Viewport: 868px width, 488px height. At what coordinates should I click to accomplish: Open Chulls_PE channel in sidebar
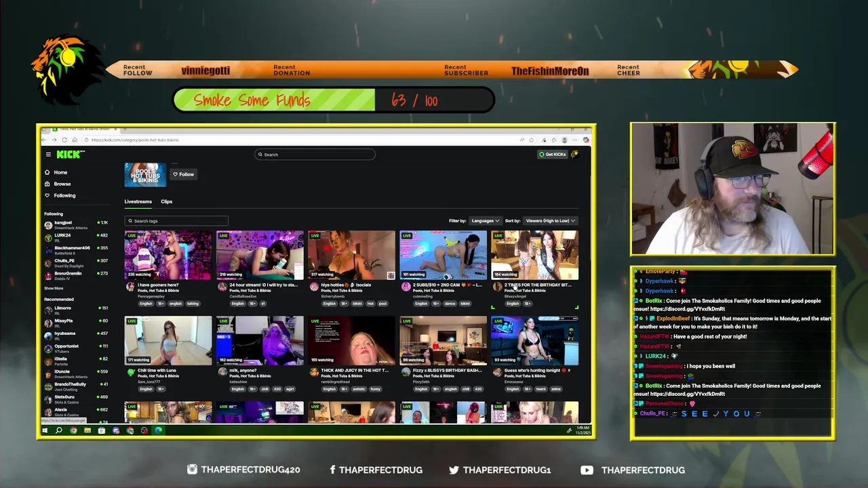[x=76, y=262]
